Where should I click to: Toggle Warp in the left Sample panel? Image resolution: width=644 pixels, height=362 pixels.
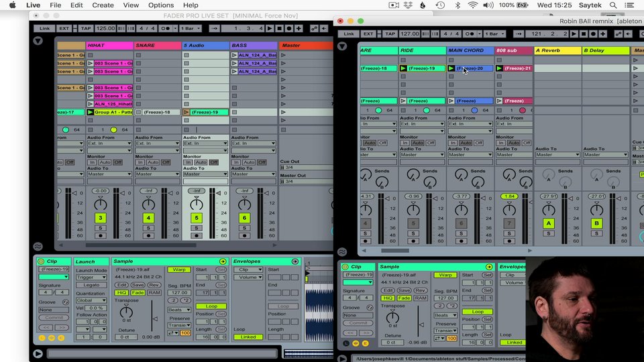pos(179,269)
